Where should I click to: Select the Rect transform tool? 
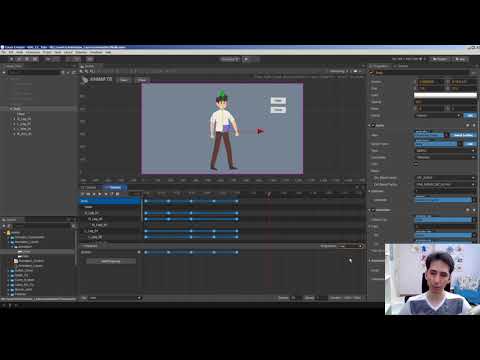point(35,59)
